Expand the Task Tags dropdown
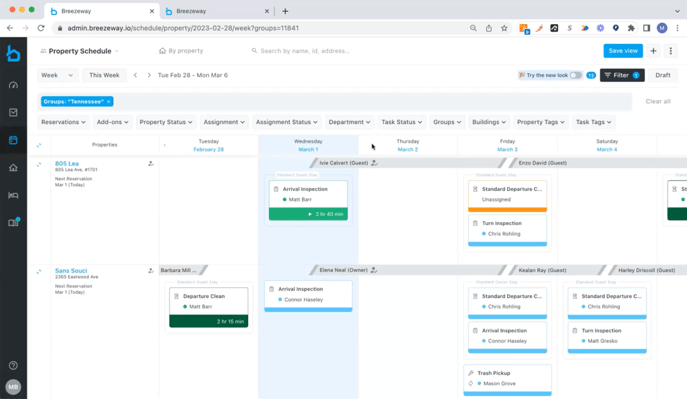687x399 pixels. pos(594,122)
